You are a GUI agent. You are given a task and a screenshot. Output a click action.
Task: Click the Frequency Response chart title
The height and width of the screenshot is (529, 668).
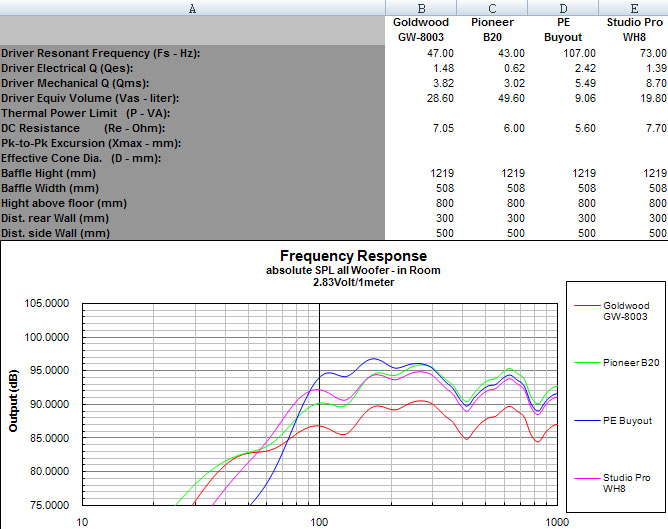pos(353,256)
